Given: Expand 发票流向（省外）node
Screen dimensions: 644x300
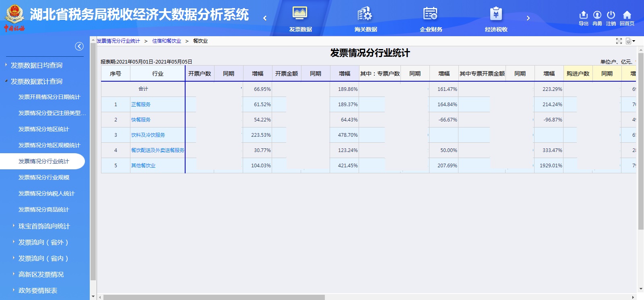Looking at the screenshot, I should pos(14,242).
